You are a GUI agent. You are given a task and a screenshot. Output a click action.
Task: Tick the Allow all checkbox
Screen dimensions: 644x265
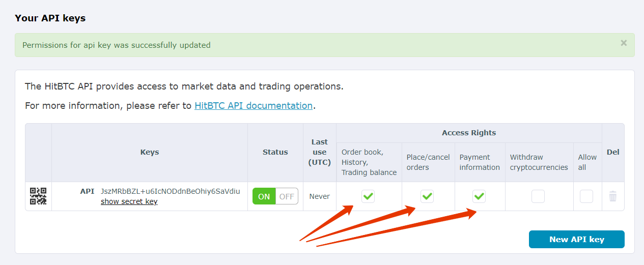click(x=586, y=196)
